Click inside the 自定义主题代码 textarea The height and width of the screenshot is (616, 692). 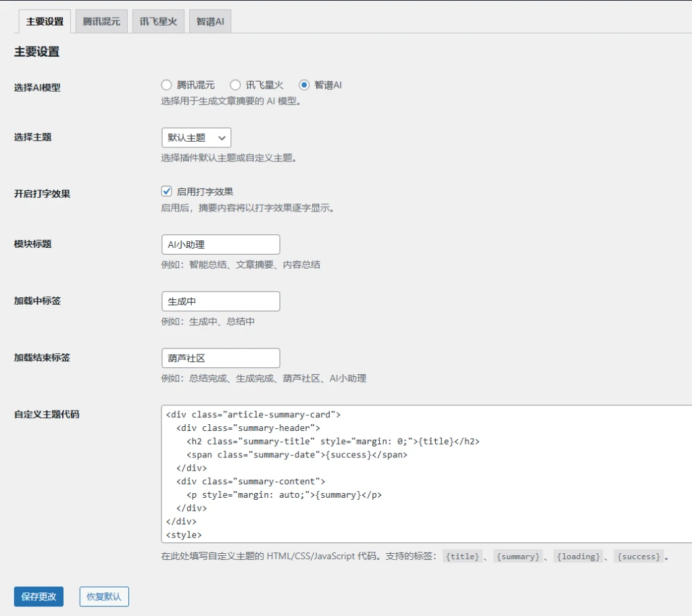pos(426,474)
